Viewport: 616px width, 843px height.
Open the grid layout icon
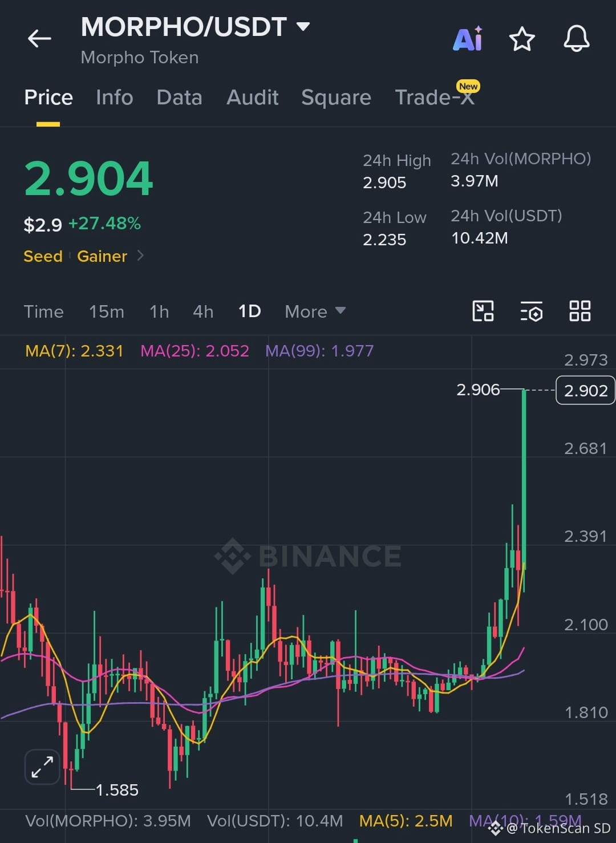pyautogui.click(x=580, y=311)
